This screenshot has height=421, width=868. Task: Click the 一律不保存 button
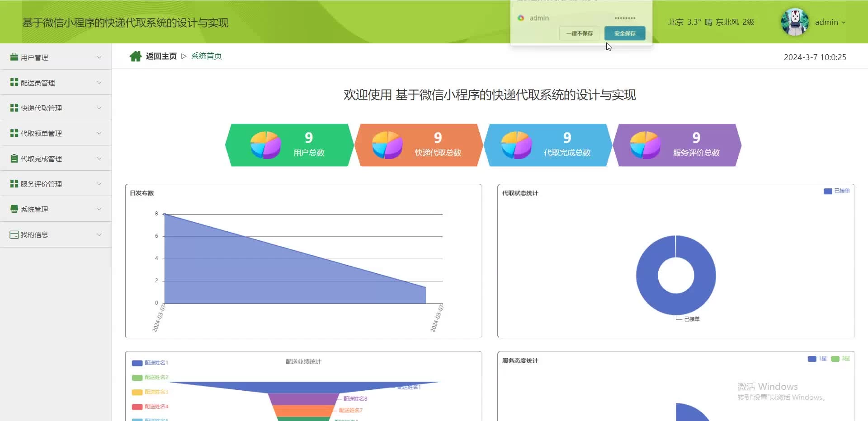click(580, 33)
